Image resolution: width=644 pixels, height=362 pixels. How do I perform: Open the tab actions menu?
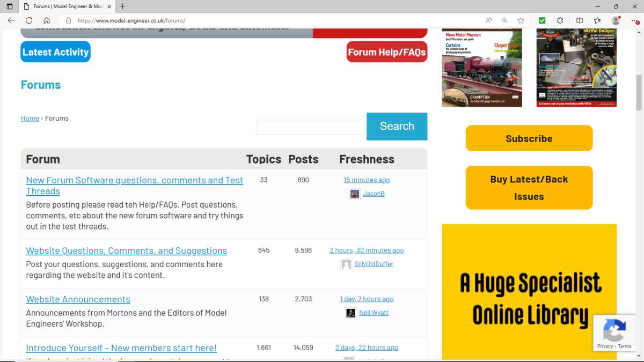[9, 6]
